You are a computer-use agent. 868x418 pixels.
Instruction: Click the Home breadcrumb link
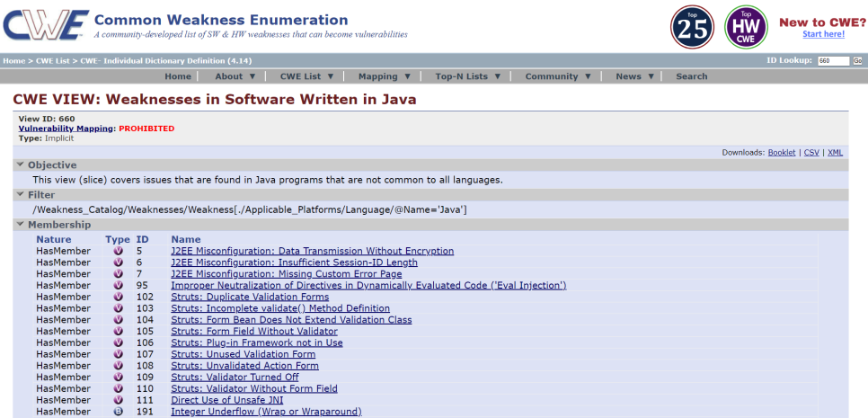pyautogui.click(x=13, y=61)
